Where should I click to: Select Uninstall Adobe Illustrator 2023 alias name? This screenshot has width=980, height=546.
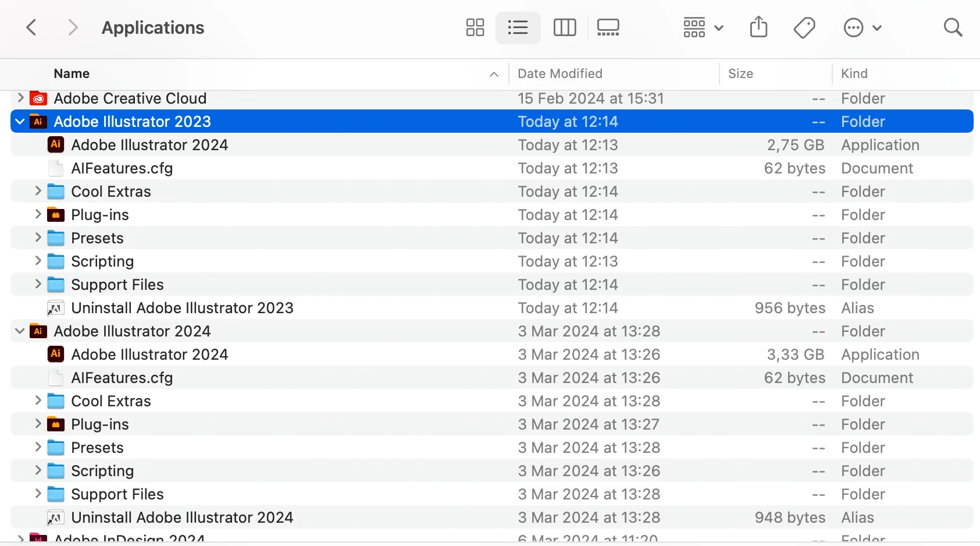click(182, 308)
